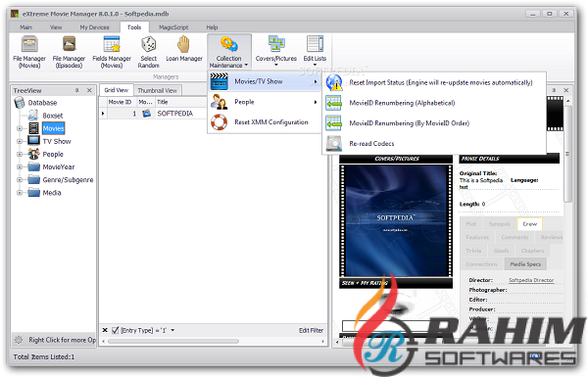Choose Re-read Codecs option
The height and width of the screenshot is (377, 588).
(x=434, y=144)
